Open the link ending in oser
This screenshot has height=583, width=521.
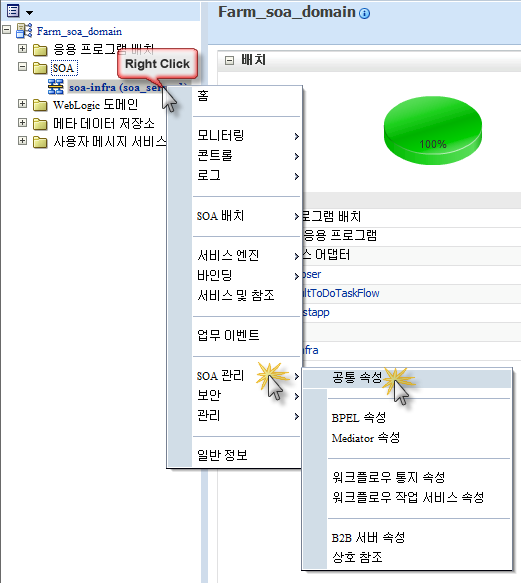click(x=312, y=274)
